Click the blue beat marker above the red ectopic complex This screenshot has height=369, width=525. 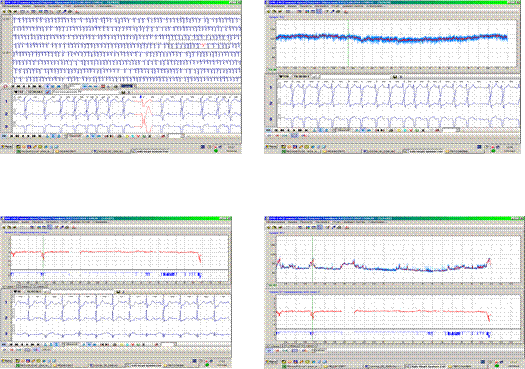click(x=141, y=97)
